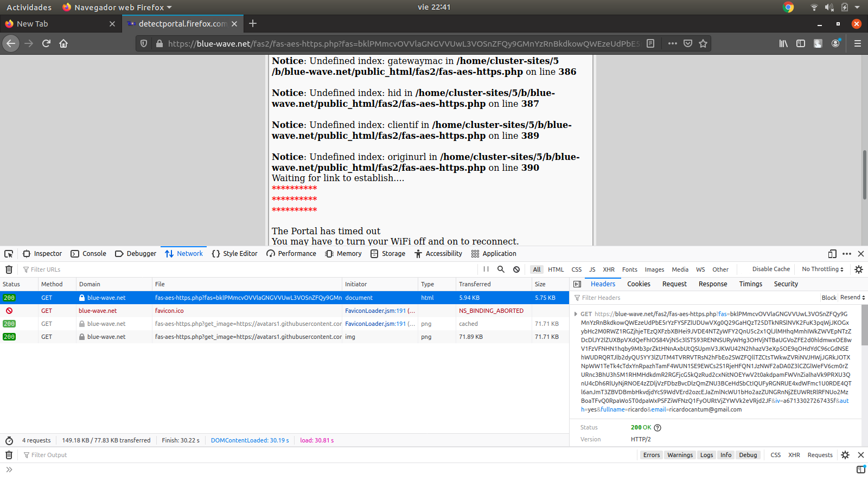Toggle request blocking with the block icon

click(516, 269)
